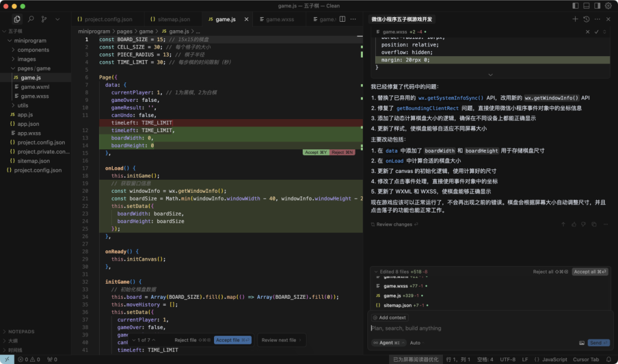The height and width of the screenshot is (364, 618).
Task: Open the Search view in sidebar
Action: 31,19
